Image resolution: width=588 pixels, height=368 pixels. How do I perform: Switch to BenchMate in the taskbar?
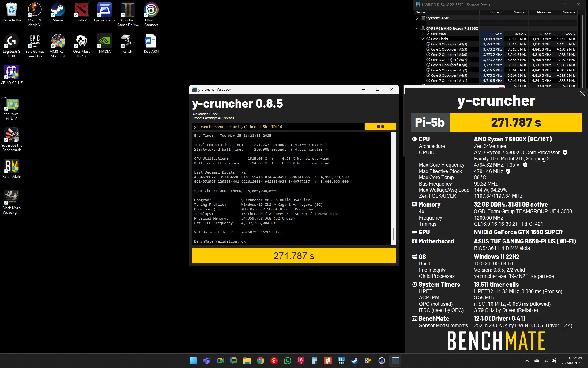(x=368, y=361)
